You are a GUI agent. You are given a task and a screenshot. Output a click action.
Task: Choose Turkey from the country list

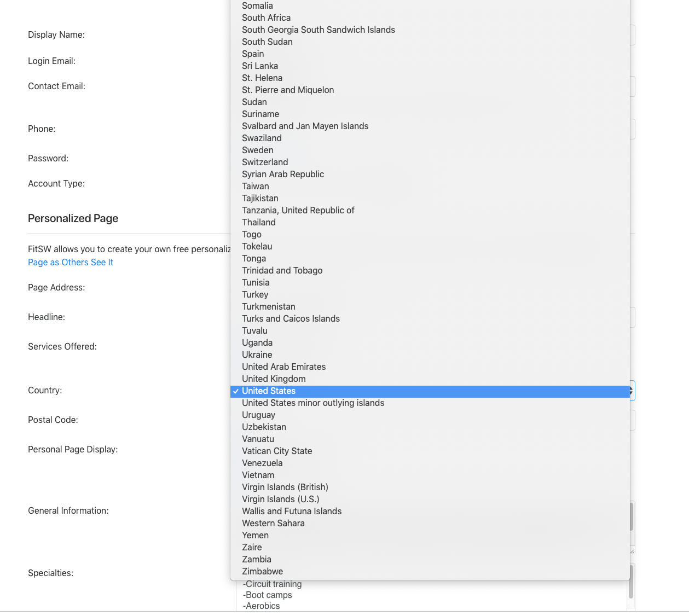(x=430, y=295)
